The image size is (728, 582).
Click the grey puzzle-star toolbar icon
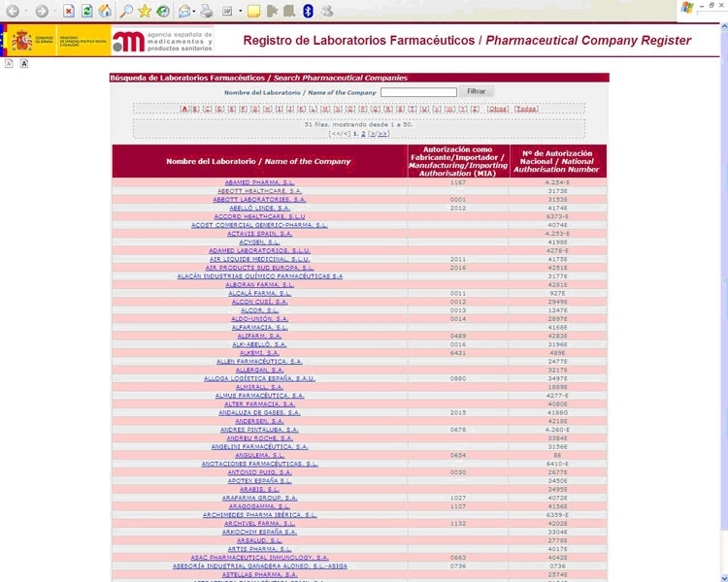(x=272, y=11)
